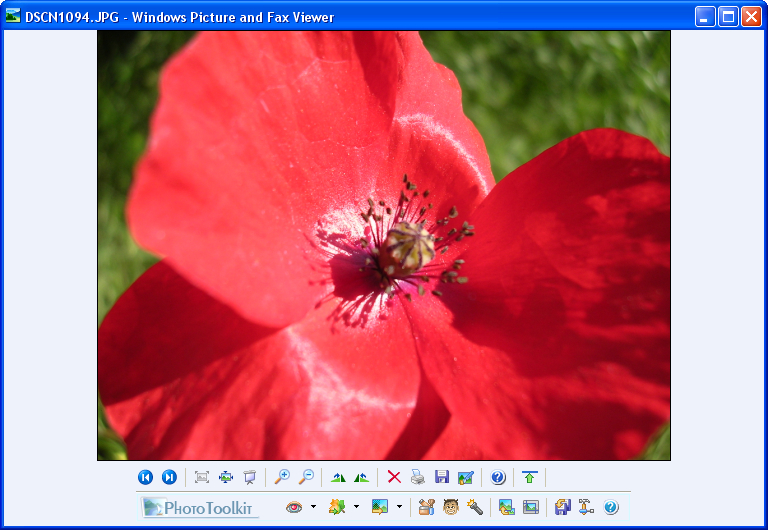Print the displayed photo
This screenshot has width=768, height=530.
pyautogui.click(x=418, y=478)
